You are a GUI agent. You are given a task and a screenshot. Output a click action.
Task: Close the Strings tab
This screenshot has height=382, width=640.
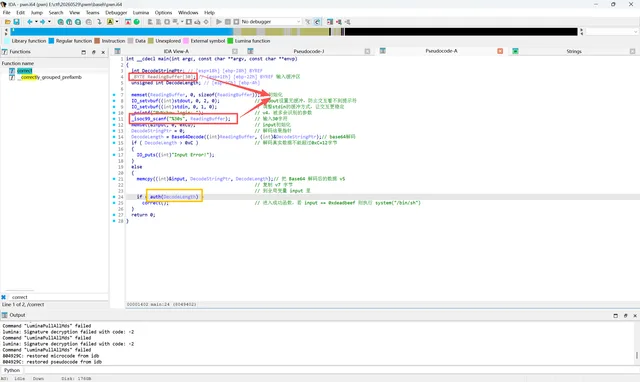tap(632, 51)
